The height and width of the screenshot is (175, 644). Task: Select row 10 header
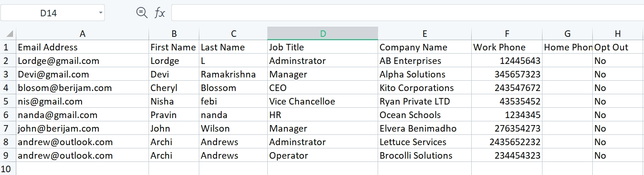tap(7, 168)
